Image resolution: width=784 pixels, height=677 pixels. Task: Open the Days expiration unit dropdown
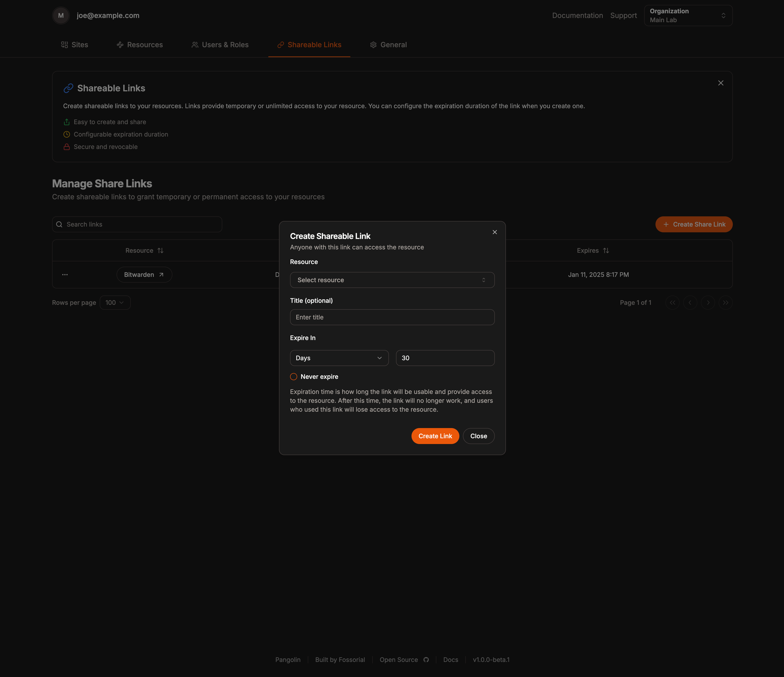pyautogui.click(x=339, y=358)
